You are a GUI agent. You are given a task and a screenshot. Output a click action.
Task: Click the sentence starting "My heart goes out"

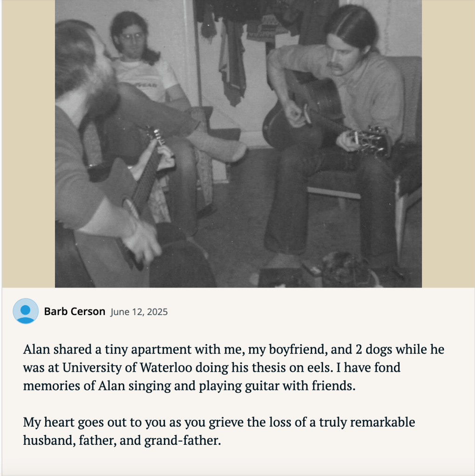[x=219, y=422]
